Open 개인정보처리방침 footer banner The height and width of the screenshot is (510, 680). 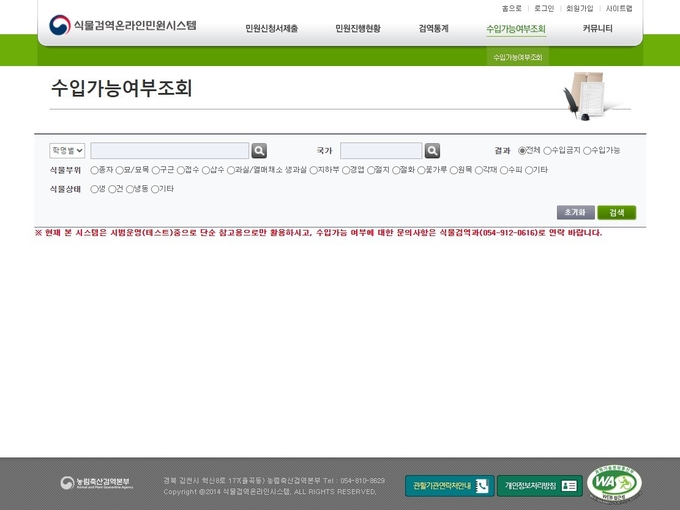(x=539, y=486)
